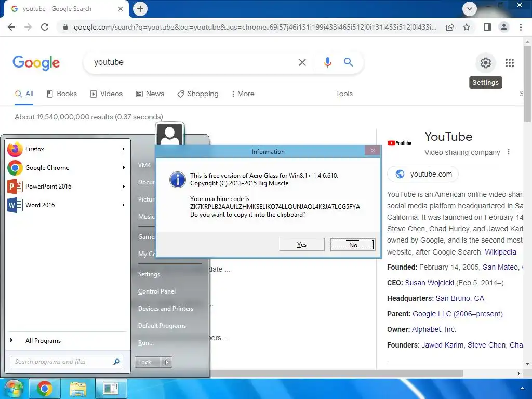The width and height of the screenshot is (532, 399).
Task: Click the Windows Start orb
Action: click(14, 389)
